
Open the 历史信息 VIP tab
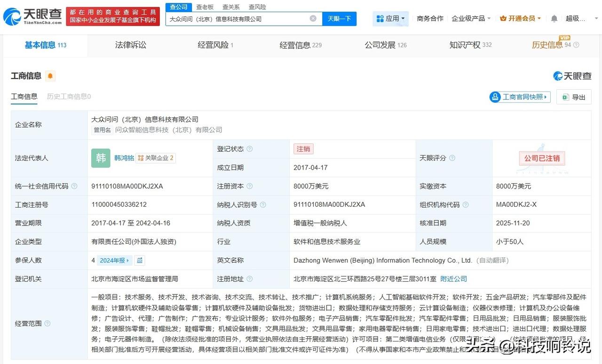point(551,45)
